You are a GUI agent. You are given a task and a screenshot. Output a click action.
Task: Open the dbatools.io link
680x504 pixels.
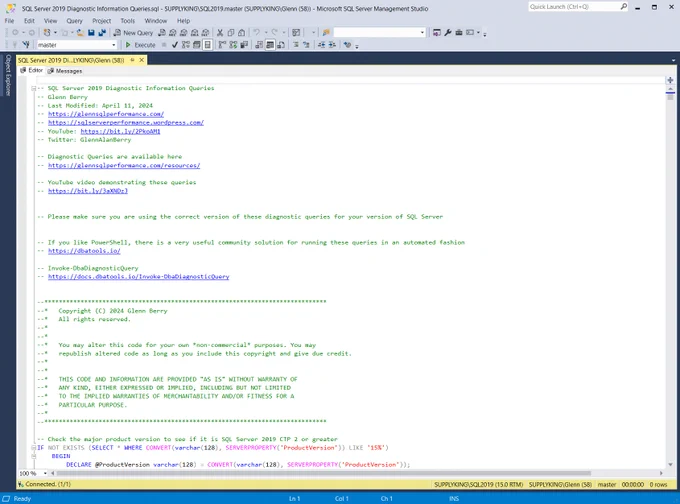[84, 251]
